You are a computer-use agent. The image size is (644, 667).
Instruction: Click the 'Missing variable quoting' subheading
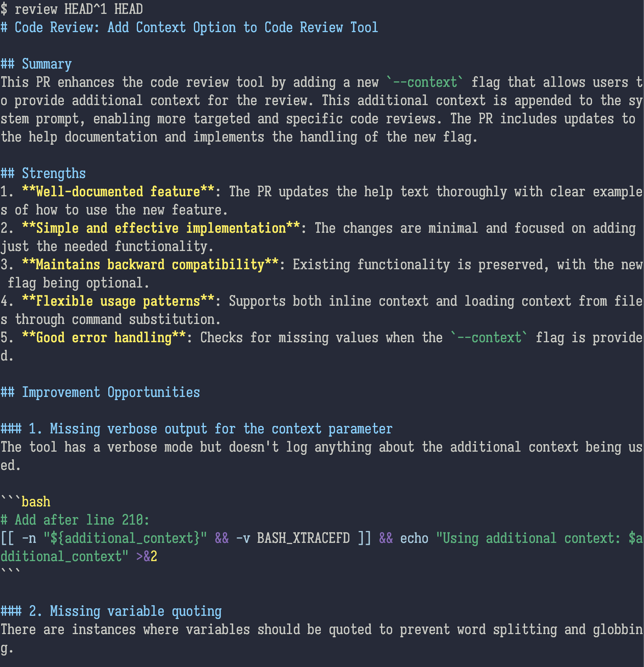tap(125, 611)
